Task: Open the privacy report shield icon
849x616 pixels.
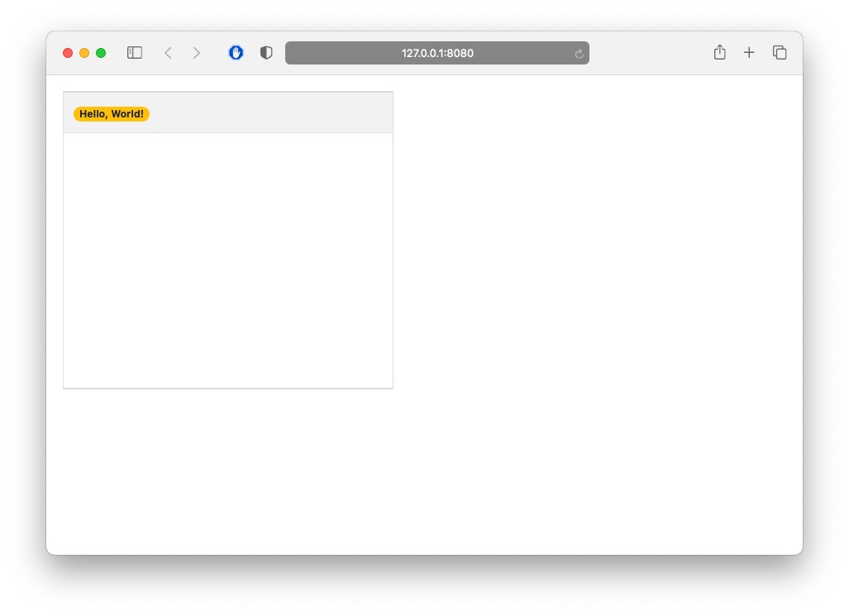Action: coord(266,53)
